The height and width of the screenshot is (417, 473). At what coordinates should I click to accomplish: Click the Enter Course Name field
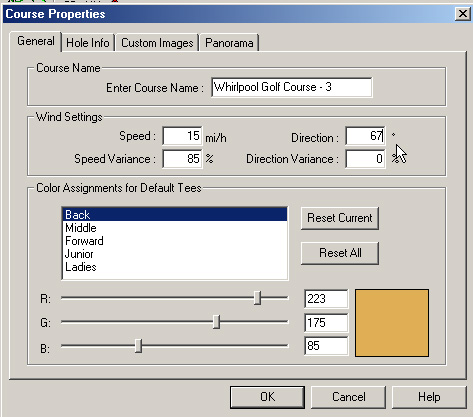tap(292, 87)
